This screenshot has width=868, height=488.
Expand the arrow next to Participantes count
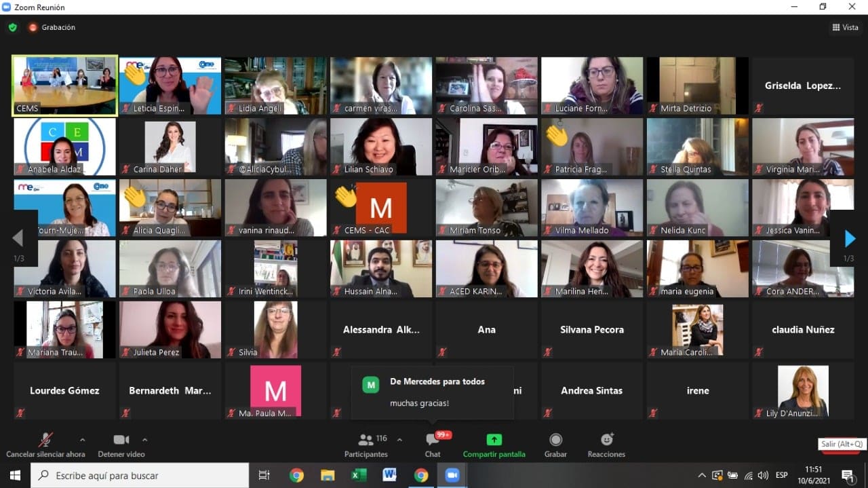tap(399, 439)
